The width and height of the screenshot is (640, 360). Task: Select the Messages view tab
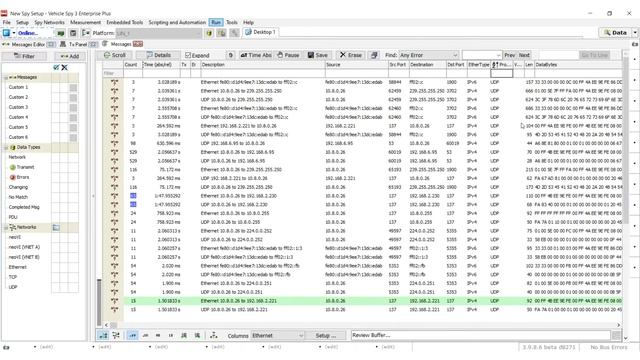117,44
